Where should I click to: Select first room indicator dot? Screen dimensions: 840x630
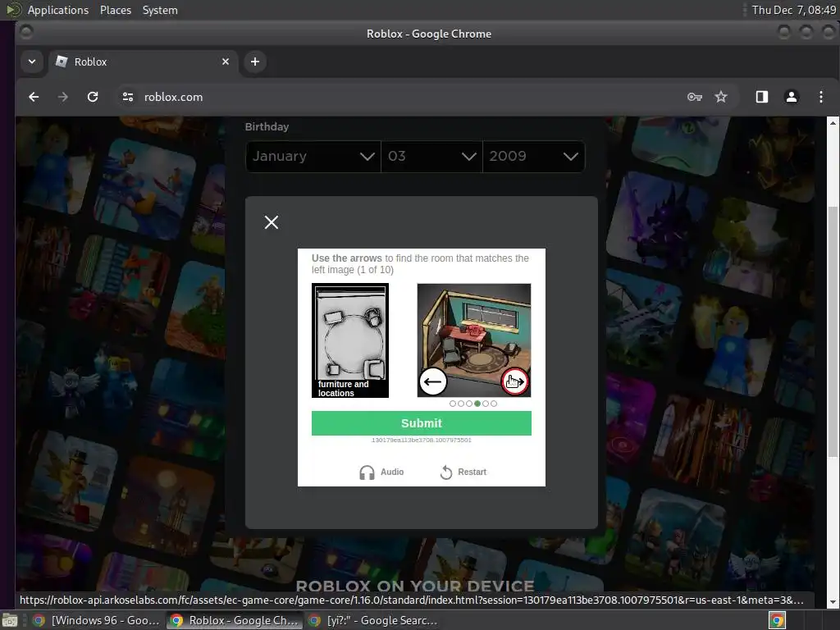tap(453, 404)
